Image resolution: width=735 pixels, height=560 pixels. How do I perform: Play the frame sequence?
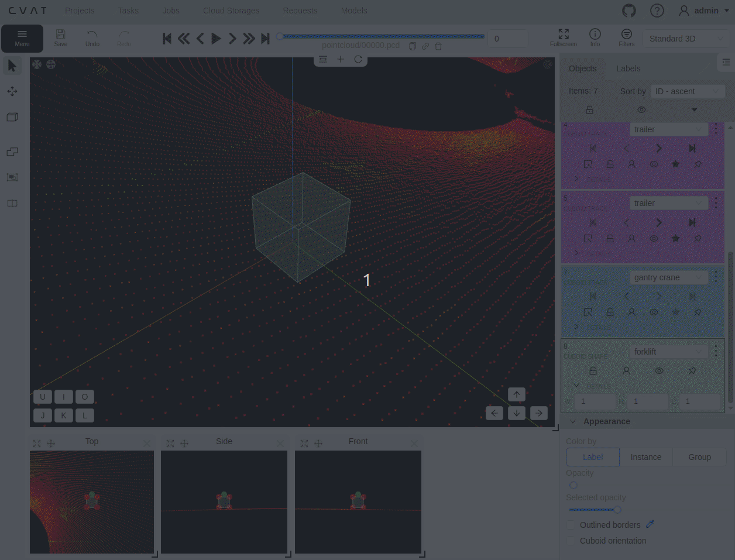[x=216, y=39]
